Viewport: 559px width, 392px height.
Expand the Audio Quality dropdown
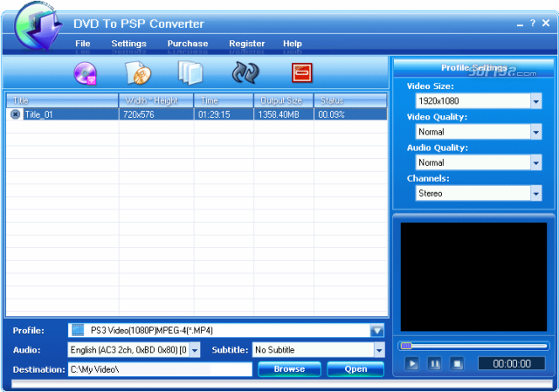tap(535, 162)
